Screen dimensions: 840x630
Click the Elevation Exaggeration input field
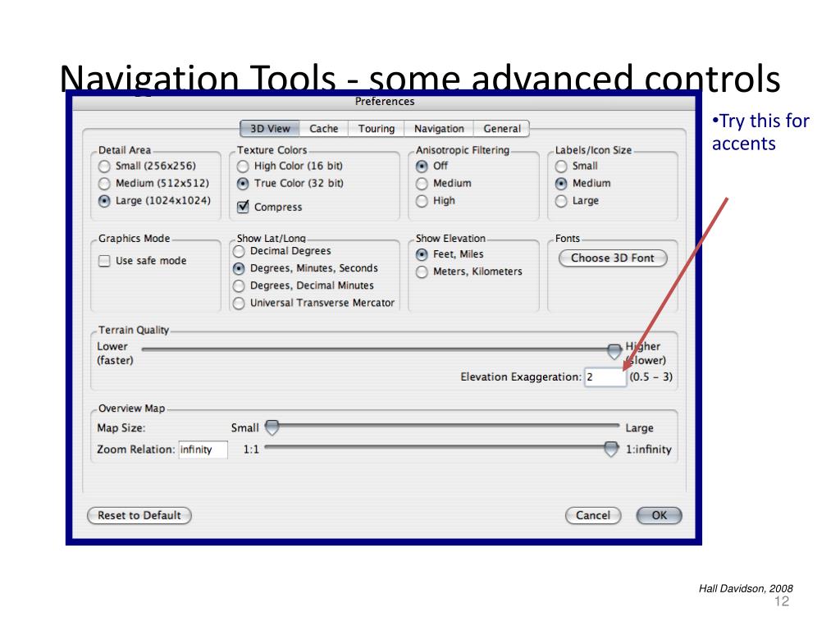click(605, 377)
